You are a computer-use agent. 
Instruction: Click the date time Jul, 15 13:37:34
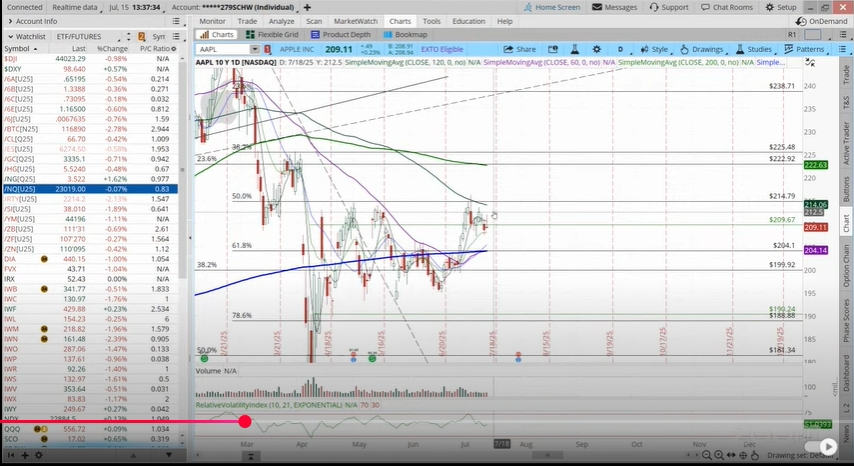[134, 7]
